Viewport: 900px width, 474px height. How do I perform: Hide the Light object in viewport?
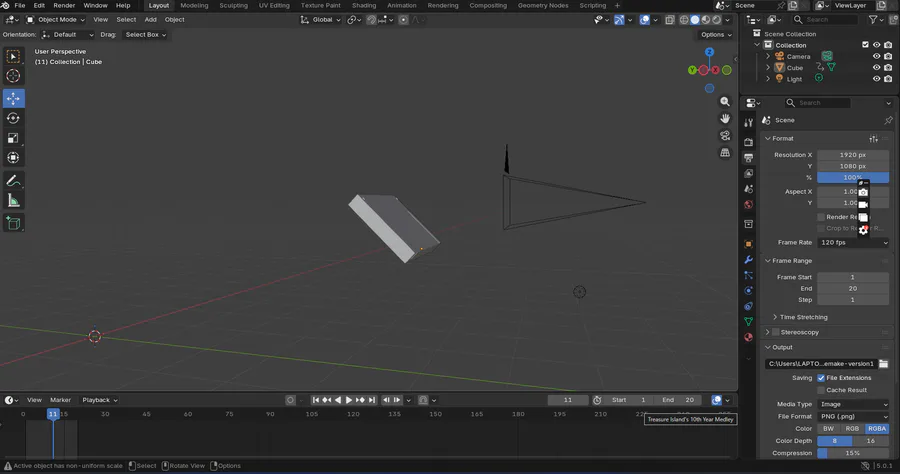(x=876, y=79)
